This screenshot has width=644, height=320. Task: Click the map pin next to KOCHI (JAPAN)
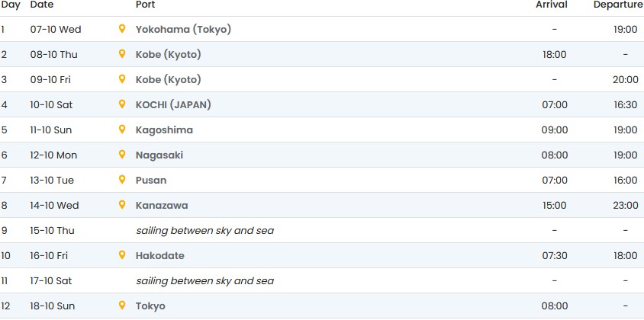[x=121, y=104]
